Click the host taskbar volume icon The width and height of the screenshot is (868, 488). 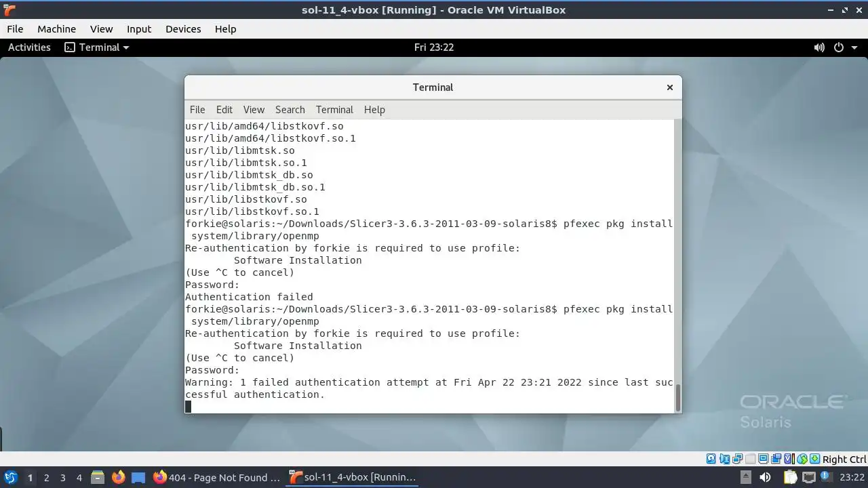pos(765,477)
